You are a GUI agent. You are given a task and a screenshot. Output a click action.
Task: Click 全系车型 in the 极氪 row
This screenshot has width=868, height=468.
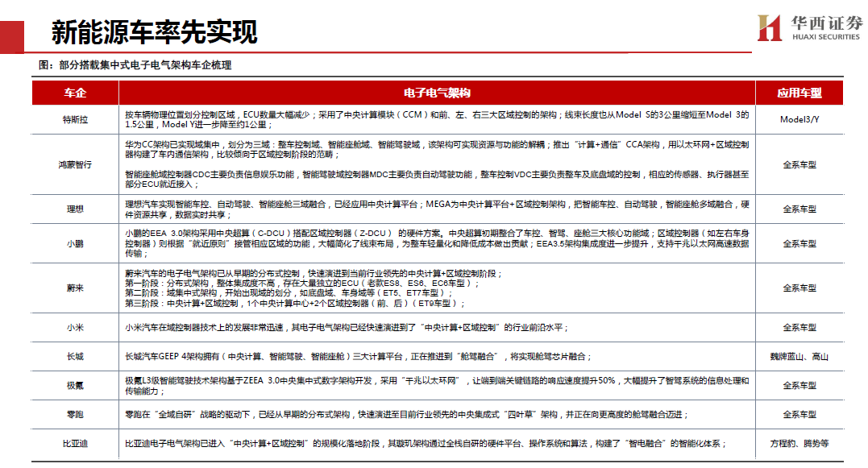coord(799,386)
